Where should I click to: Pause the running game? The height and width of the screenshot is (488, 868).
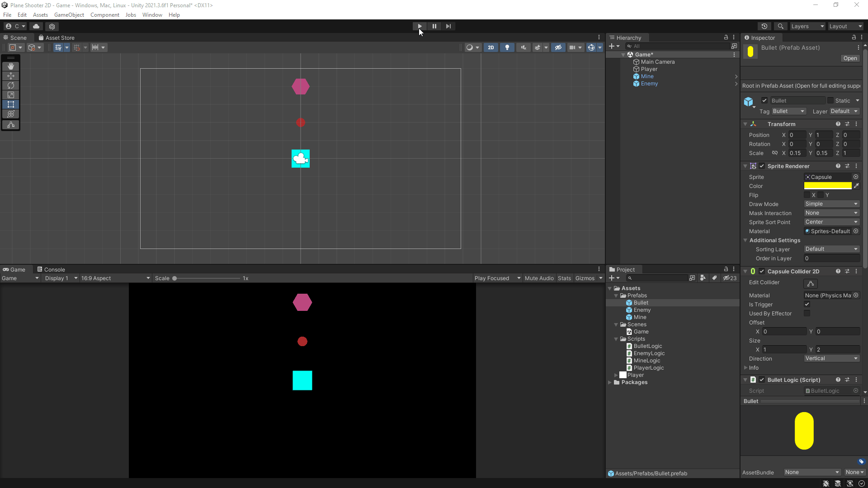(x=434, y=26)
